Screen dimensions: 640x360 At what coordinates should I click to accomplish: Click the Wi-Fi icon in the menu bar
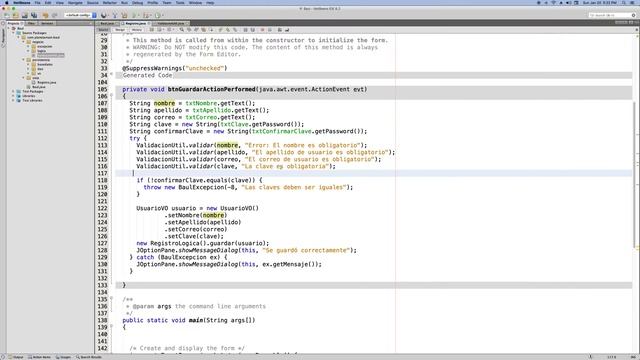(554, 3)
